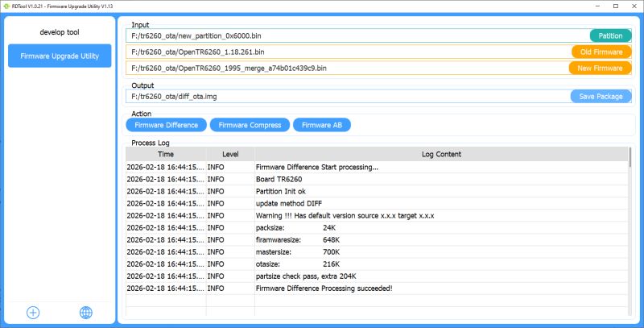Click the globe language icon
Viewport: 644px width, 328px height.
(x=86, y=313)
